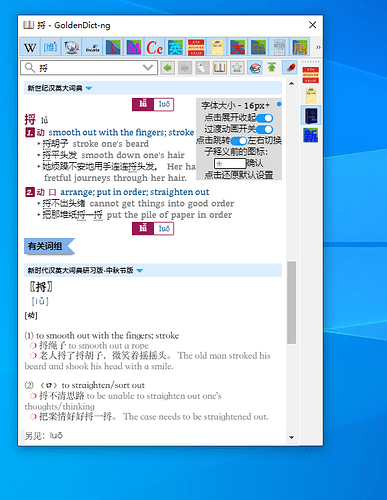Viewport: 387px width, 500px height.
Task: Open the search history dropdown arrow
Action: 148,68
